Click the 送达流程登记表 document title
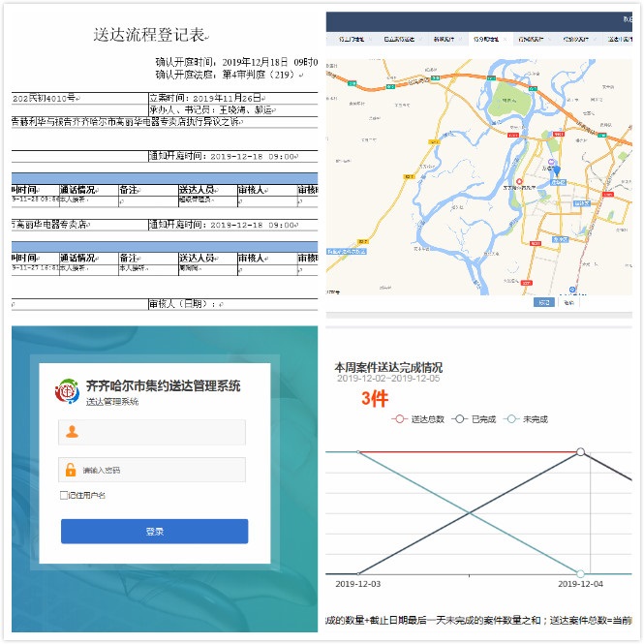This screenshot has width=644, height=644. pyautogui.click(x=151, y=35)
